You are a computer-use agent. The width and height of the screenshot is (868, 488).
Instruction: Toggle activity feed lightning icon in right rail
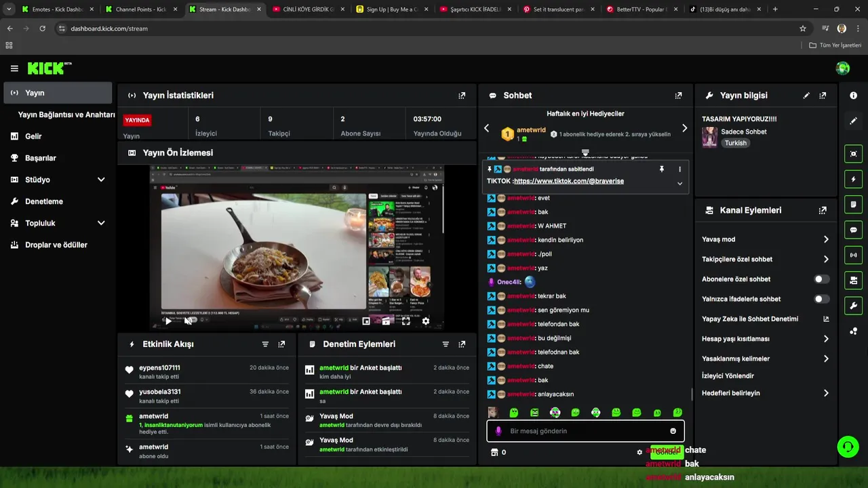click(853, 179)
